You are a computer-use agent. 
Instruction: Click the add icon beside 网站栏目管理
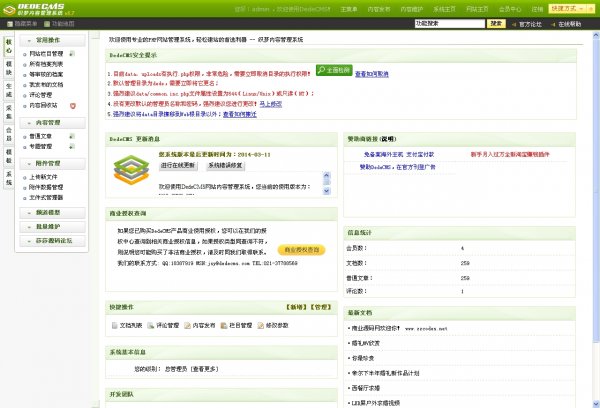pyautogui.click(x=72, y=54)
